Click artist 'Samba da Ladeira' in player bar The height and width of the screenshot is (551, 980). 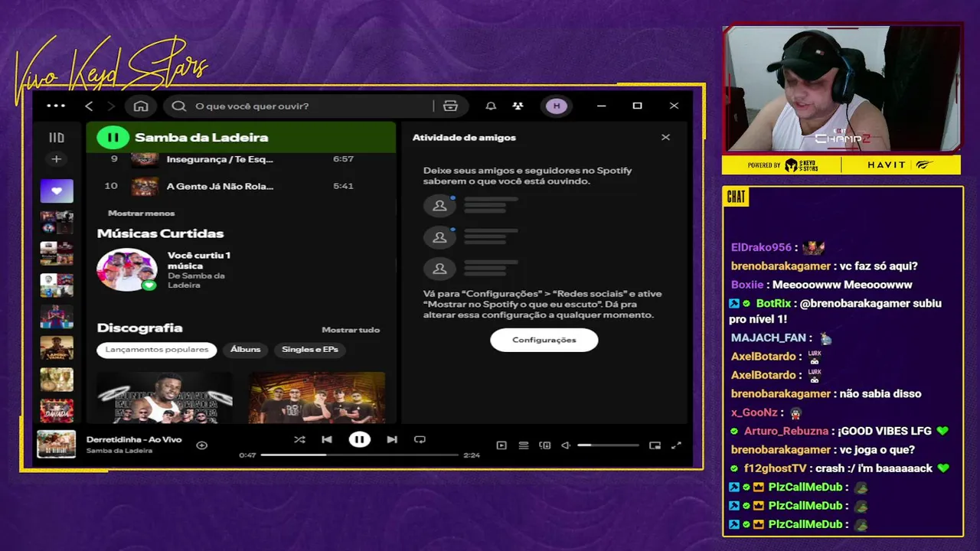coord(119,451)
